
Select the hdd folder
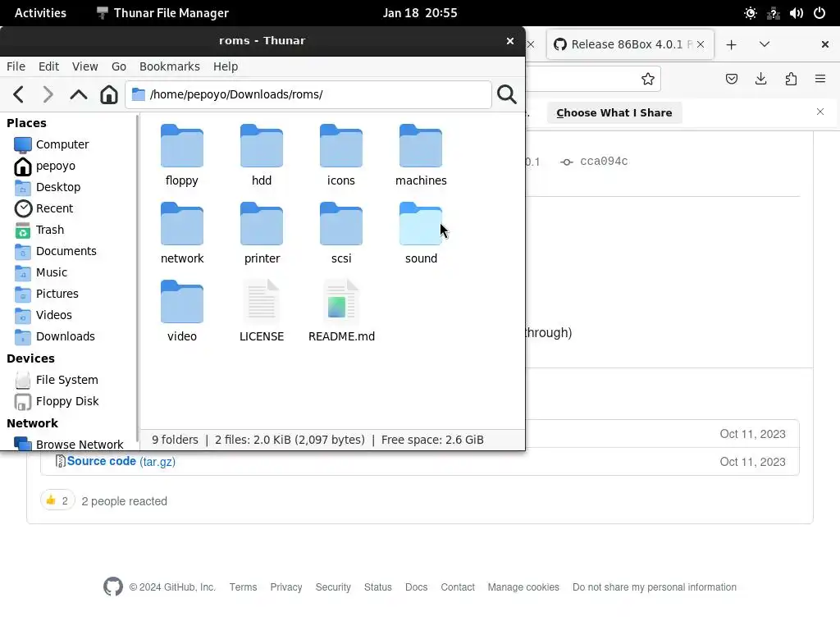262,155
